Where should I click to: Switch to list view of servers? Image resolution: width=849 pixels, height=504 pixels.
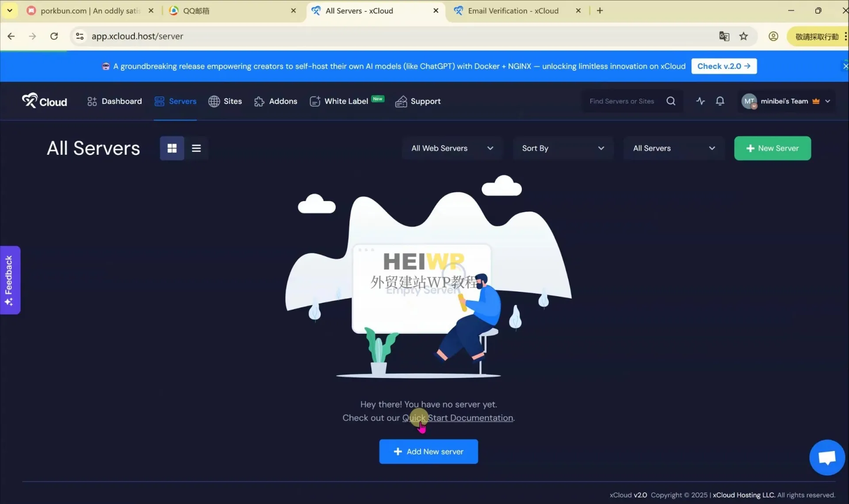(x=196, y=148)
